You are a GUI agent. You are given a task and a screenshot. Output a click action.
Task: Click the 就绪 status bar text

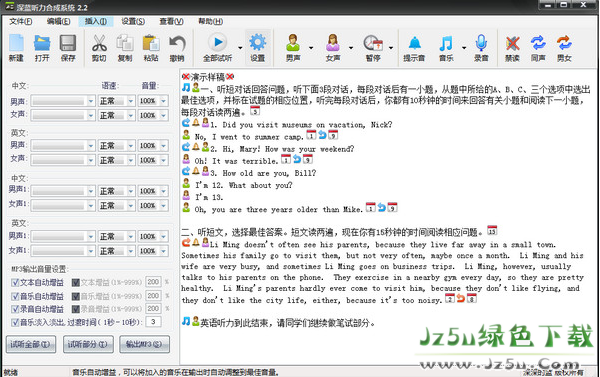click(x=11, y=372)
